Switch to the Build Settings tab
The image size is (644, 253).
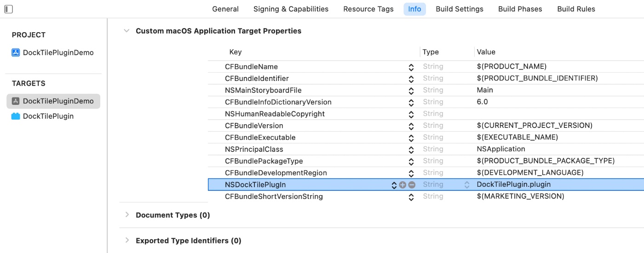click(x=460, y=9)
